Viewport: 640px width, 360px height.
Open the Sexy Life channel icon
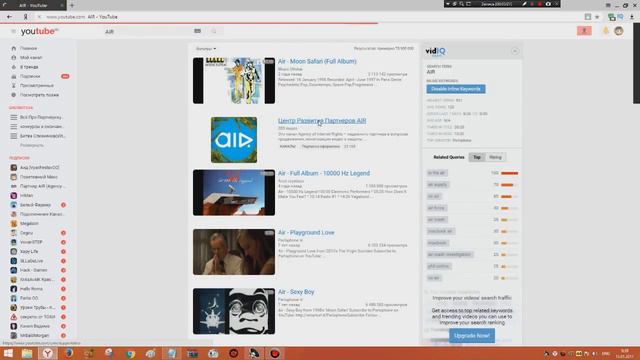(x=13, y=251)
